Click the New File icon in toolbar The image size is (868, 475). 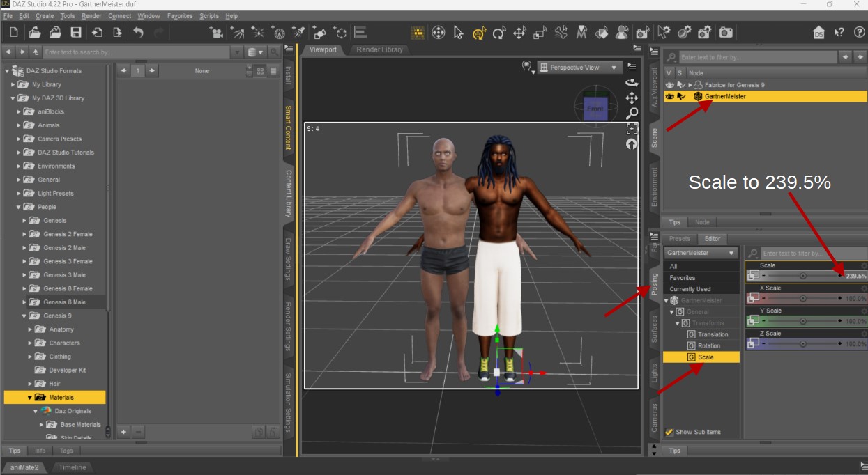click(13, 32)
